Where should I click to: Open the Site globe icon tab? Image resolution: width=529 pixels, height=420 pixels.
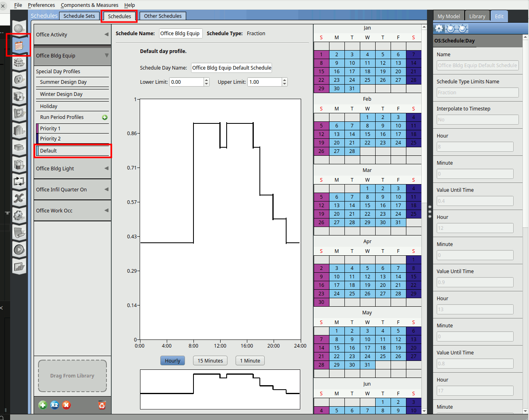(x=19, y=28)
